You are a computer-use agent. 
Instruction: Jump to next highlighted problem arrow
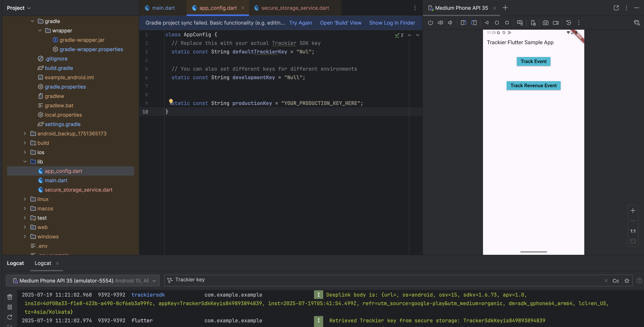coord(417,35)
